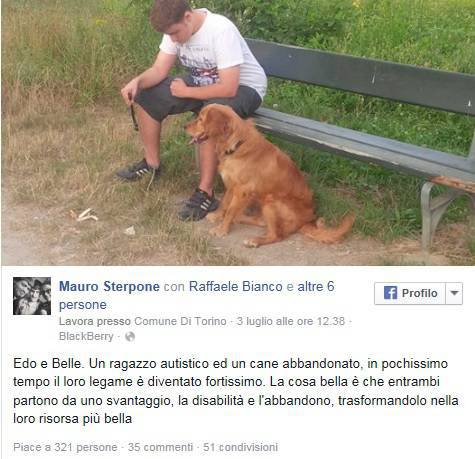Open Mauro Sterpone's profile link
The image size is (475, 459).
(x=109, y=286)
